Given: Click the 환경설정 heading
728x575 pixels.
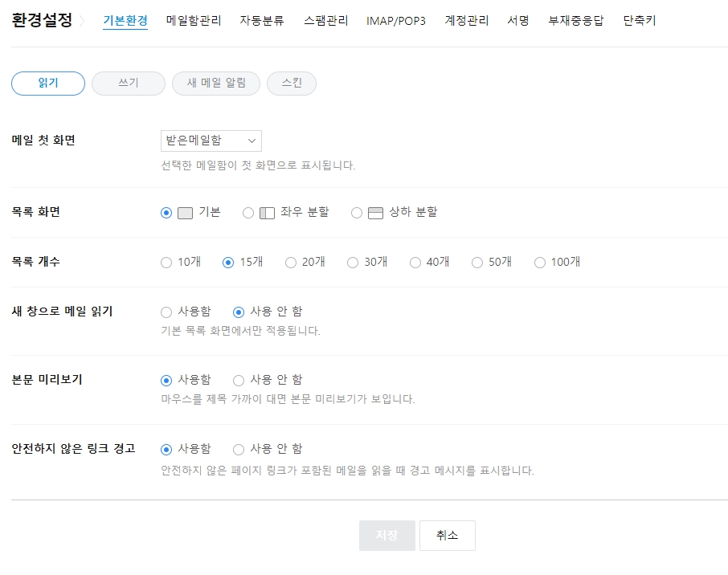Looking at the screenshot, I should pos(42,20).
